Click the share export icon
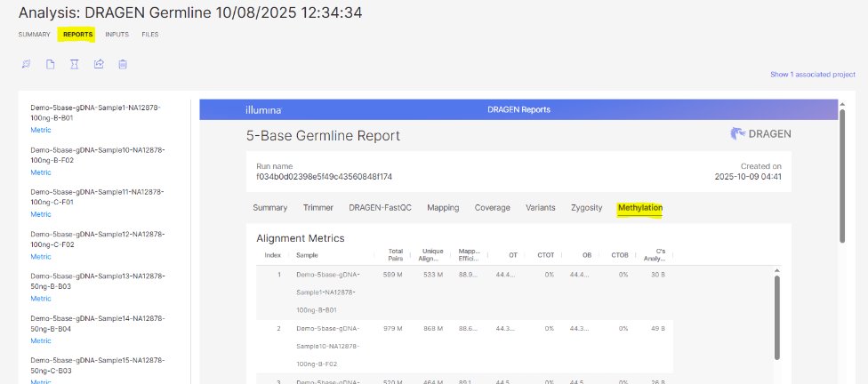 [99, 64]
